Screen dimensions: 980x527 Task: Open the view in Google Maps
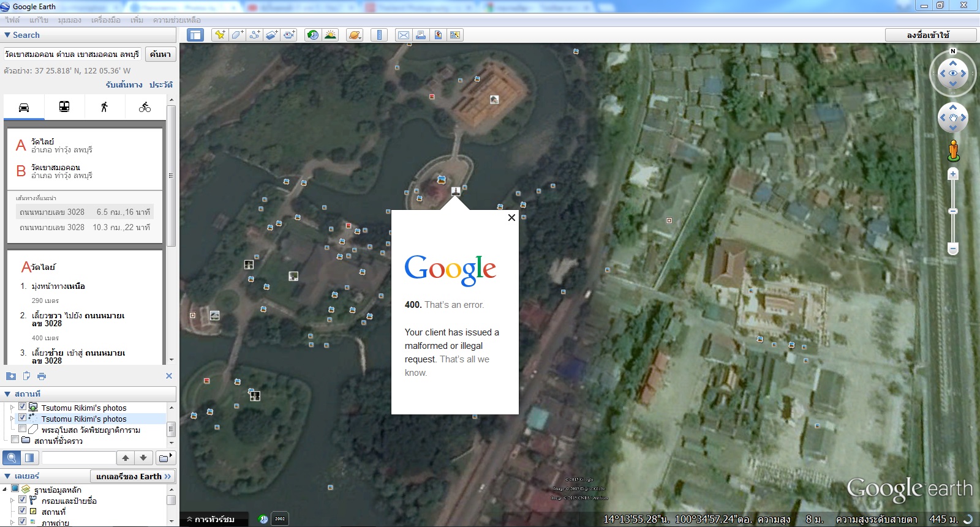point(455,35)
